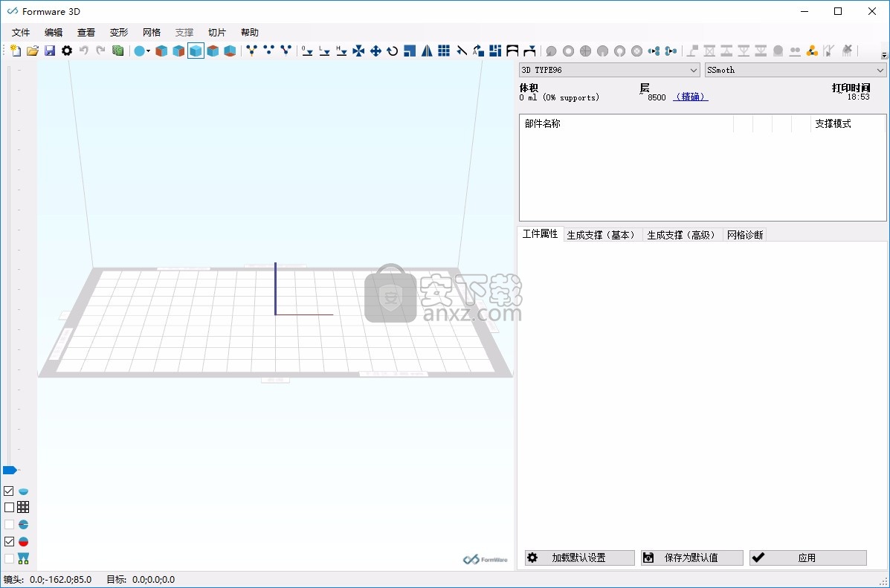The height and width of the screenshot is (588, 890).
Task: Switch to the 网格诊断 tab
Action: 745,235
